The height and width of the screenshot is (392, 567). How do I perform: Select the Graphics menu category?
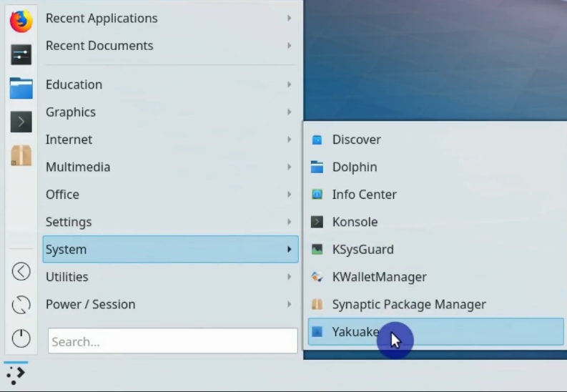point(170,112)
